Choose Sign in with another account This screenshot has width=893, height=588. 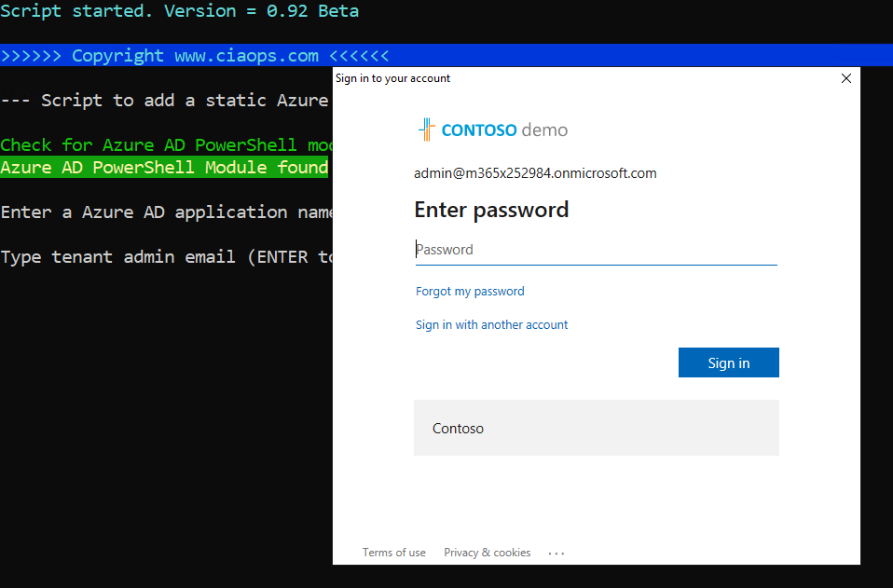click(x=491, y=325)
